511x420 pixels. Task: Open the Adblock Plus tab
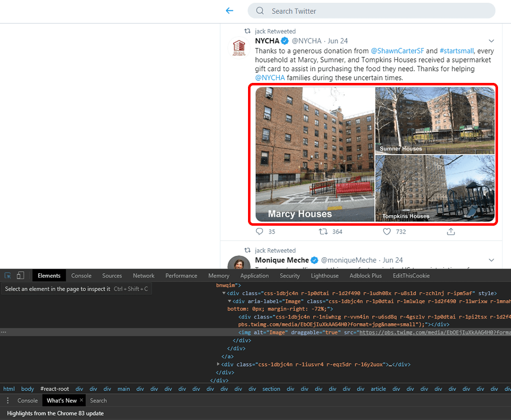(x=366, y=276)
